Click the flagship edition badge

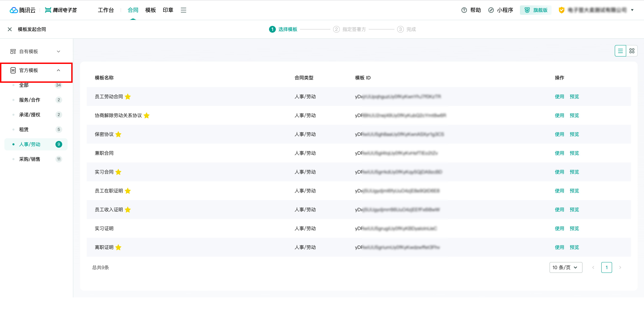click(536, 10)
